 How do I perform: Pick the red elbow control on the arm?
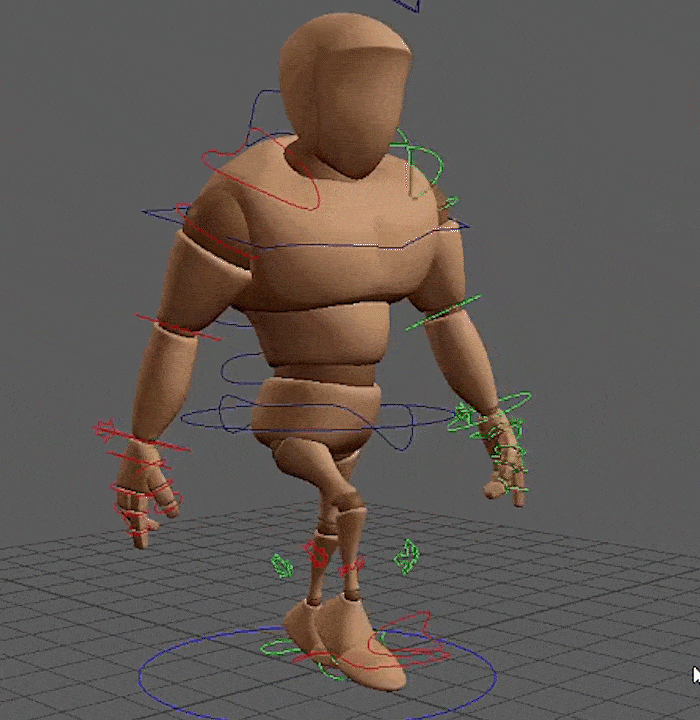click(x=179, y=328)
